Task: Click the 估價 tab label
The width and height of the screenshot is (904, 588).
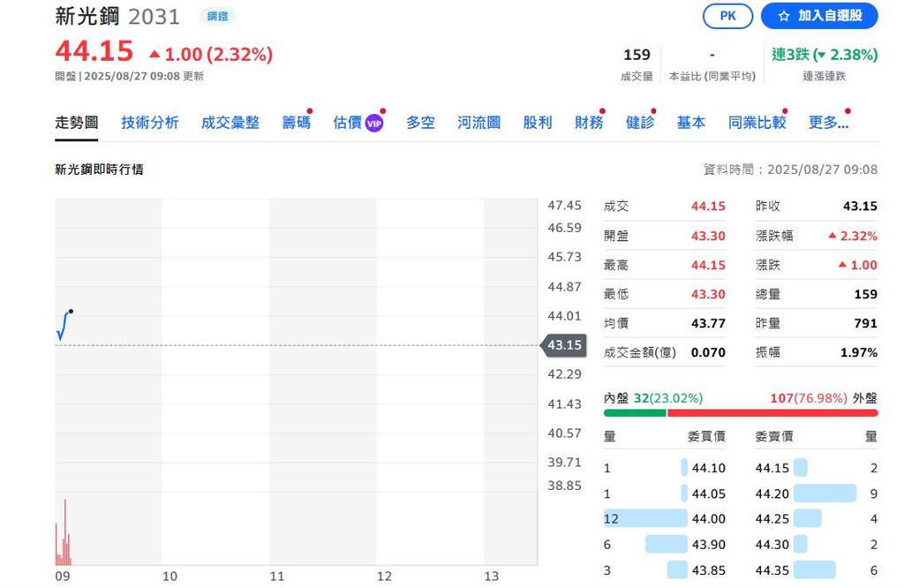Action: tap(348, 123)
